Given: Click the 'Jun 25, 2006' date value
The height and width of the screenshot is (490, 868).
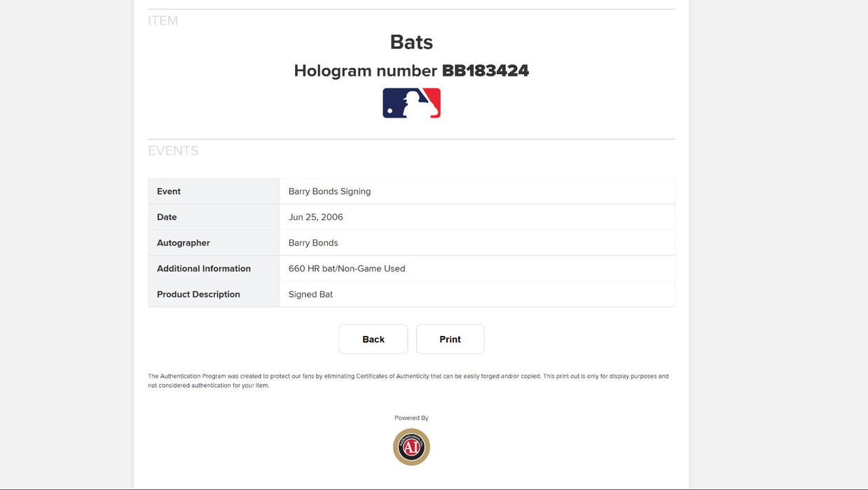Looking at the screenshot, I should tap(316, 217).
